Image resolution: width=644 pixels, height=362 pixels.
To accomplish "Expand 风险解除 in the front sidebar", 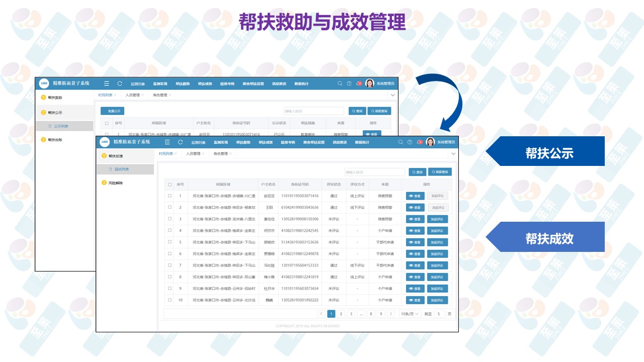I will pyautogui.click(x=115, y=183).
